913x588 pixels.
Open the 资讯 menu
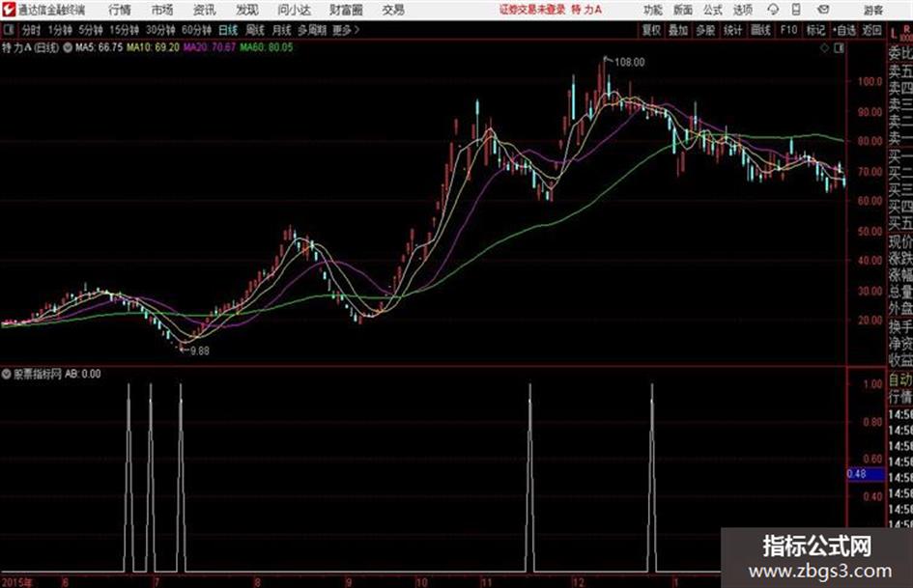click(x=205, y=10)
